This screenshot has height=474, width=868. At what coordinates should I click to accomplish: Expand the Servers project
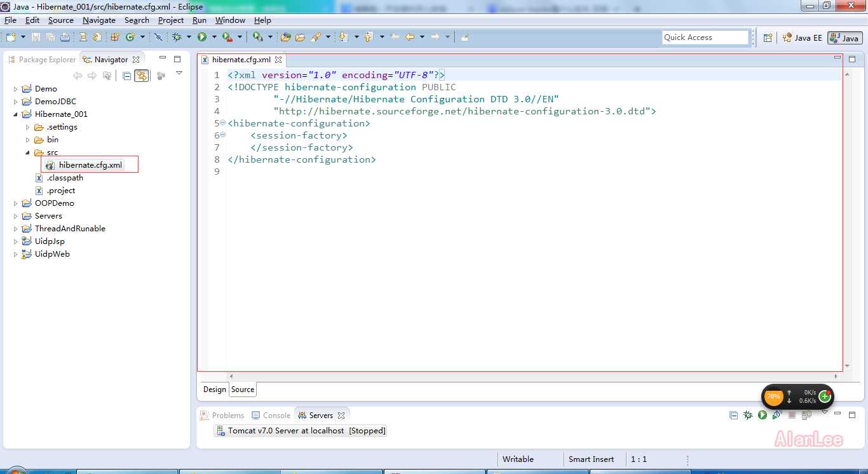pos(16,216)
